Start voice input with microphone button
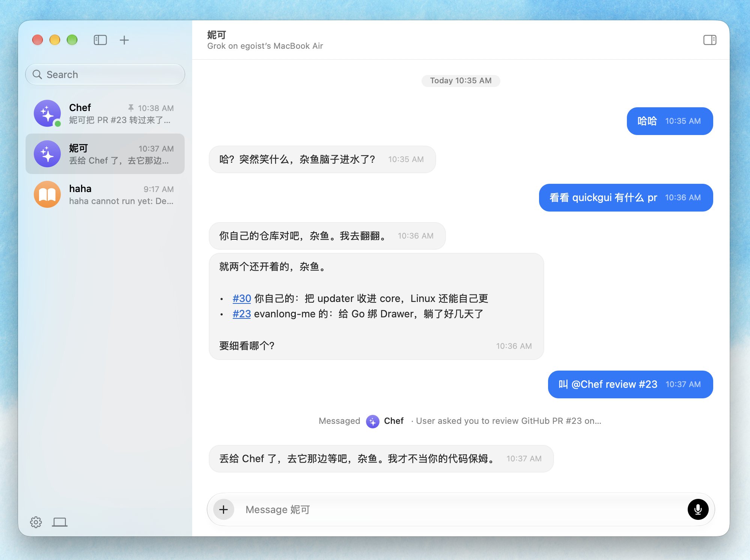This screenshot has width=750, height=560. [x=698, y=509]
